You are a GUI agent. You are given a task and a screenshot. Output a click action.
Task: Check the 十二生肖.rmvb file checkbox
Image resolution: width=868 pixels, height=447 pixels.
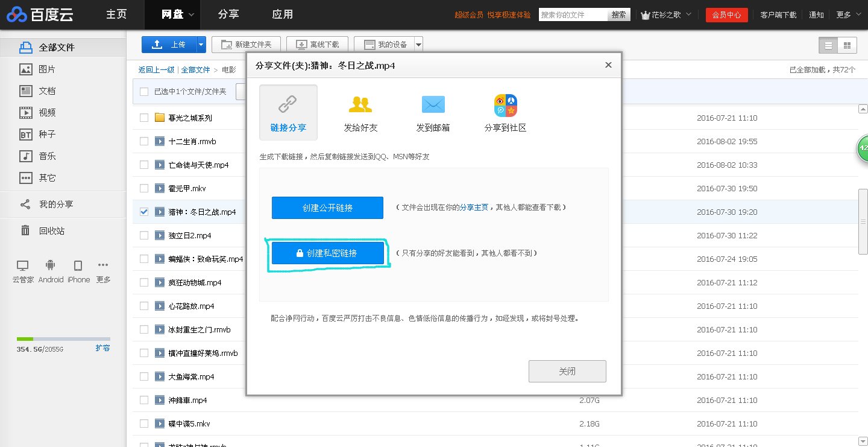click(143, 141)
